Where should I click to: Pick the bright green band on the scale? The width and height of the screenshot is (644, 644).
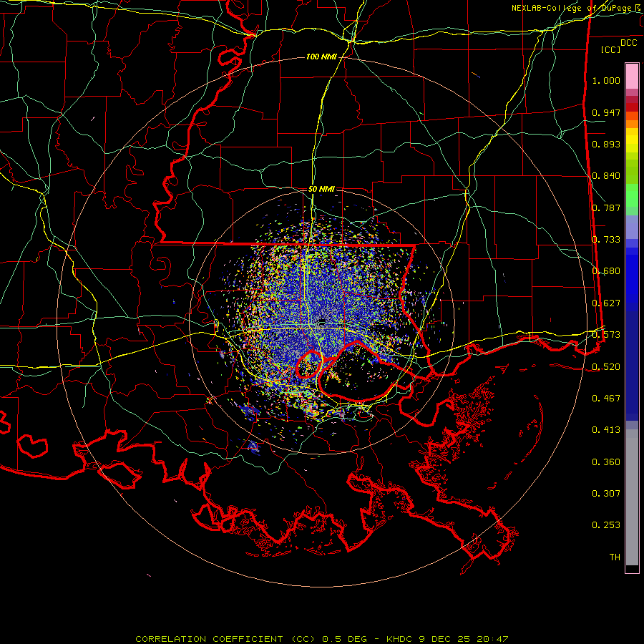tap(632, 195)
